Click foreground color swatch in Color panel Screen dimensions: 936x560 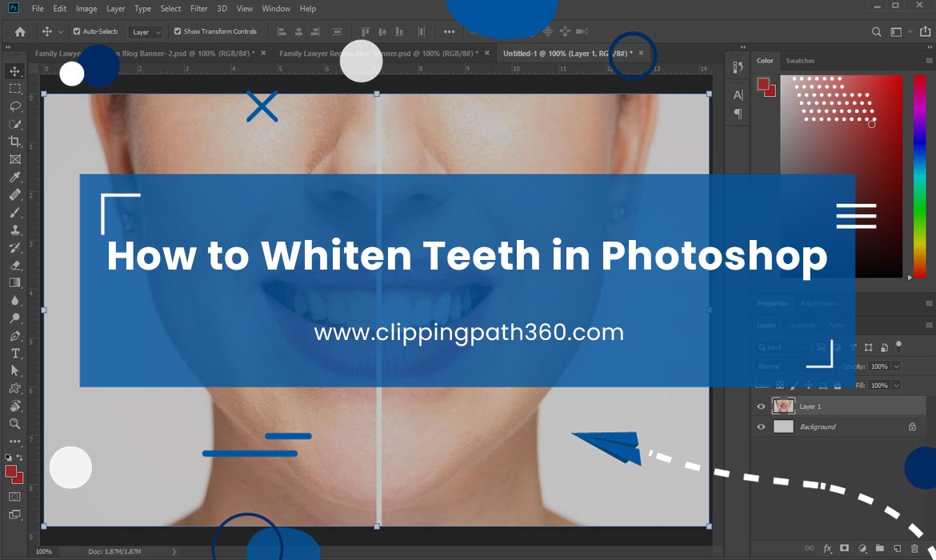coord(762,84)
